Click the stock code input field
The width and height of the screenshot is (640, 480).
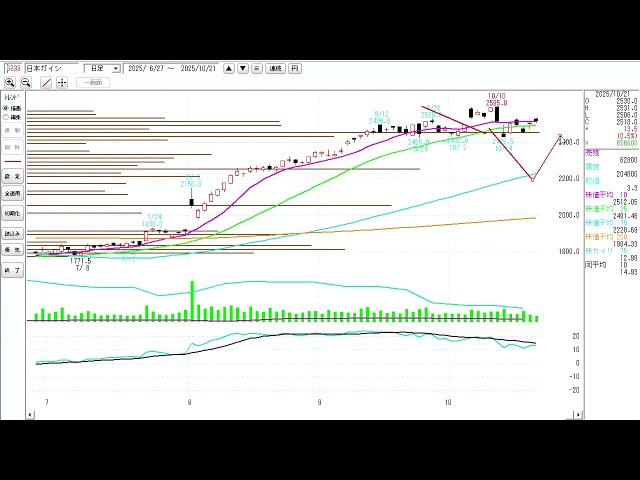(x=12, y=68)
